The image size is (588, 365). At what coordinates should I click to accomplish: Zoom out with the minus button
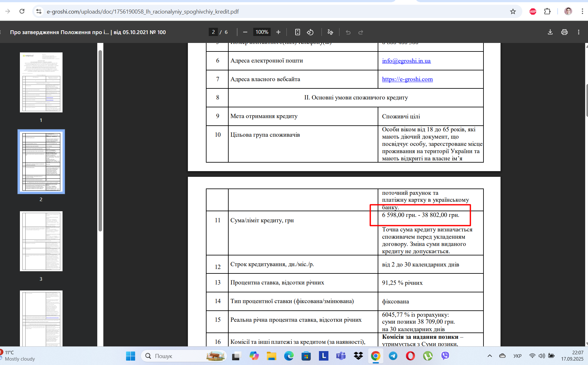(x=245, y=32)
